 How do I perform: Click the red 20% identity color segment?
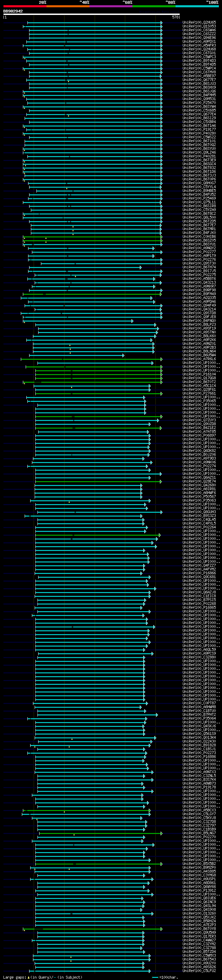click(25, 6)
